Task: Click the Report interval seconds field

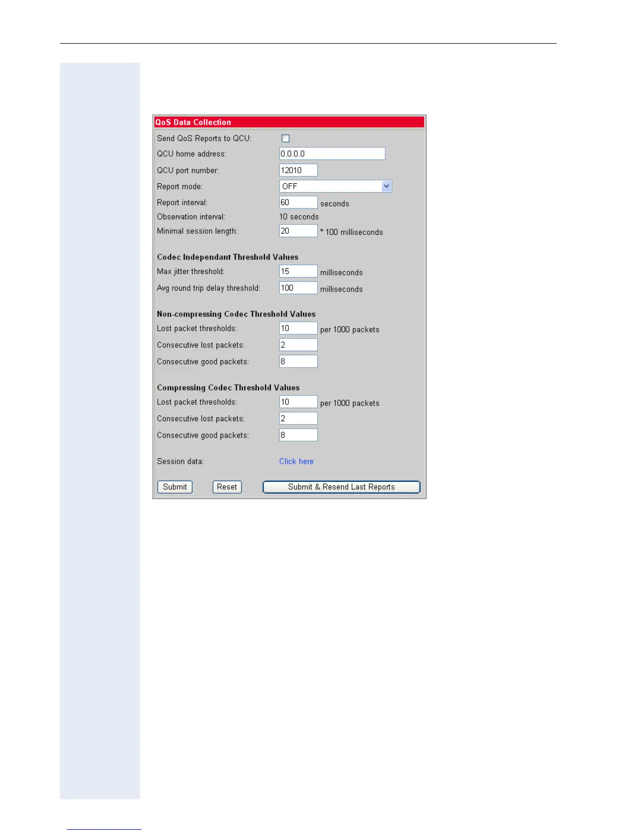Action: click(298, 203)
